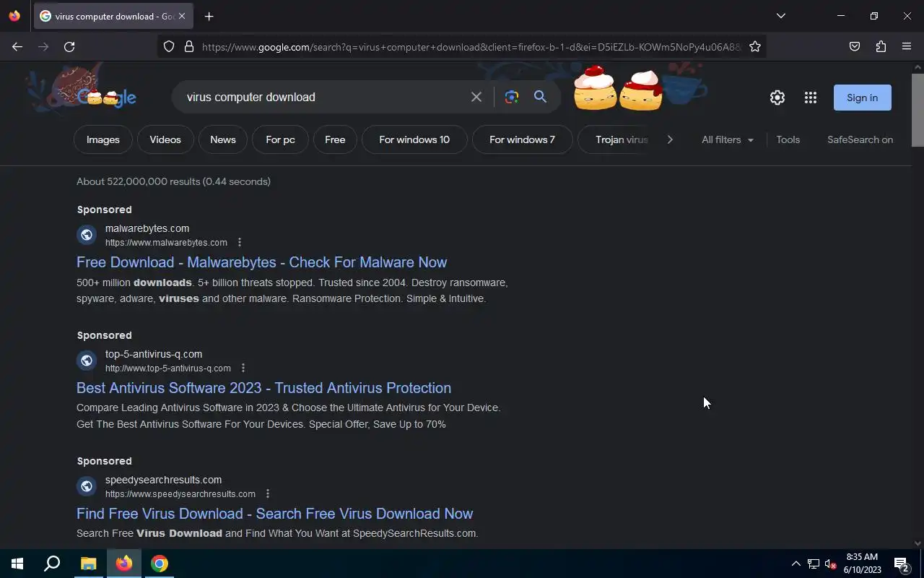Expand the list all tabs chevron
The image size is (924, 578).
780,16
